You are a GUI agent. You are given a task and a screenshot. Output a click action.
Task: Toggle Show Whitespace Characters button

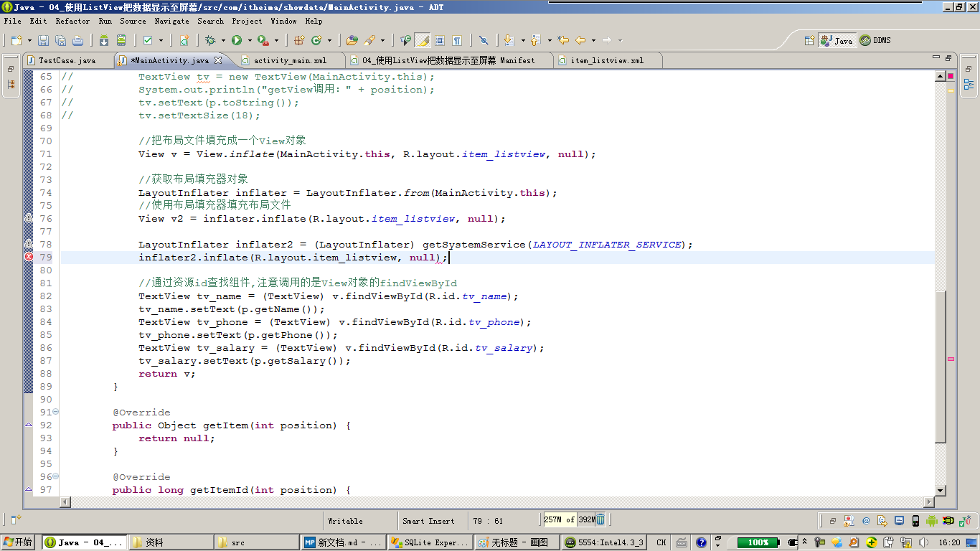[457, 41]
